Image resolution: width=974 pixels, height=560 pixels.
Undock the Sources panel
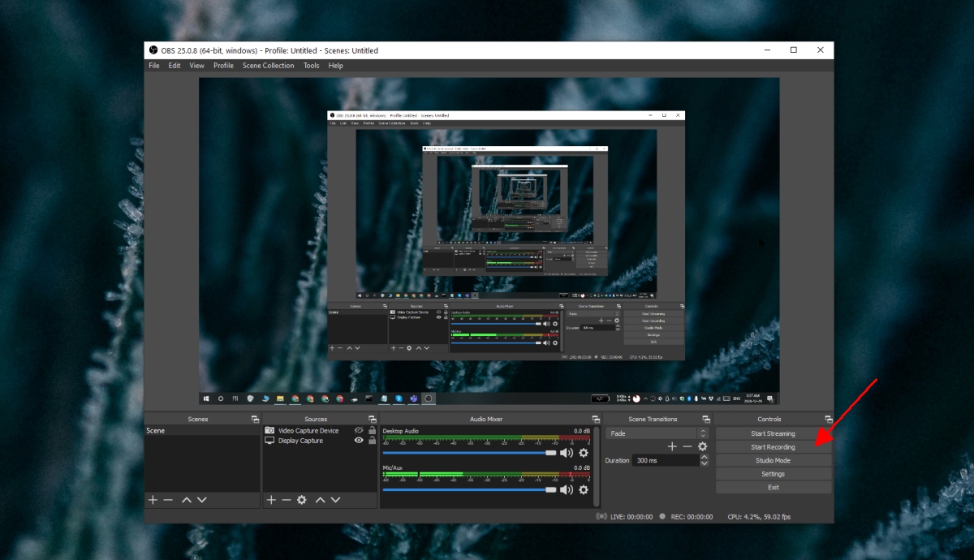pyautogui.click(x=373, y=419)
